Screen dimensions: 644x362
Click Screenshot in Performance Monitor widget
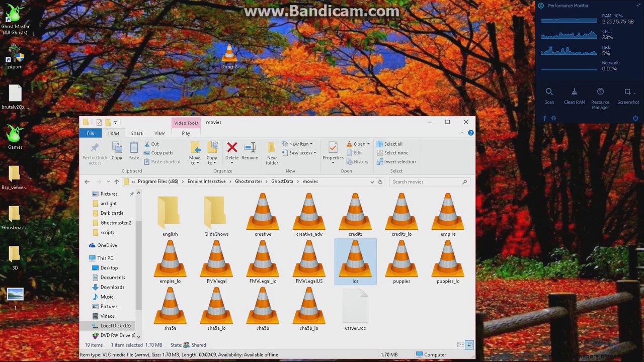(x=628, y=96)
